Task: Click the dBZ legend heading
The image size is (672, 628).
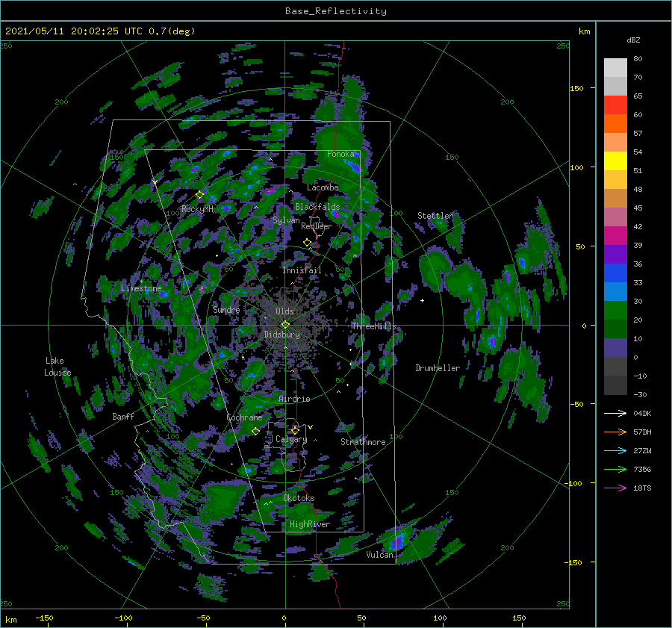Action: point(633,40)
